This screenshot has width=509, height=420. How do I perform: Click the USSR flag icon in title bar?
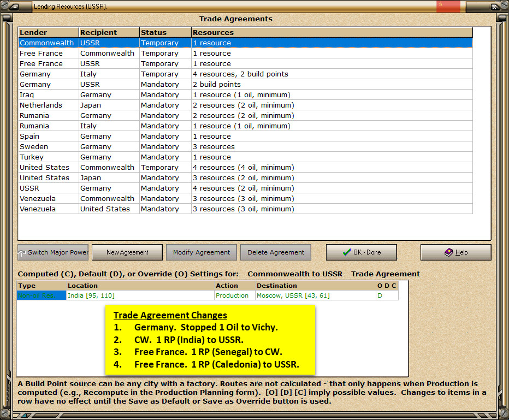448,6
